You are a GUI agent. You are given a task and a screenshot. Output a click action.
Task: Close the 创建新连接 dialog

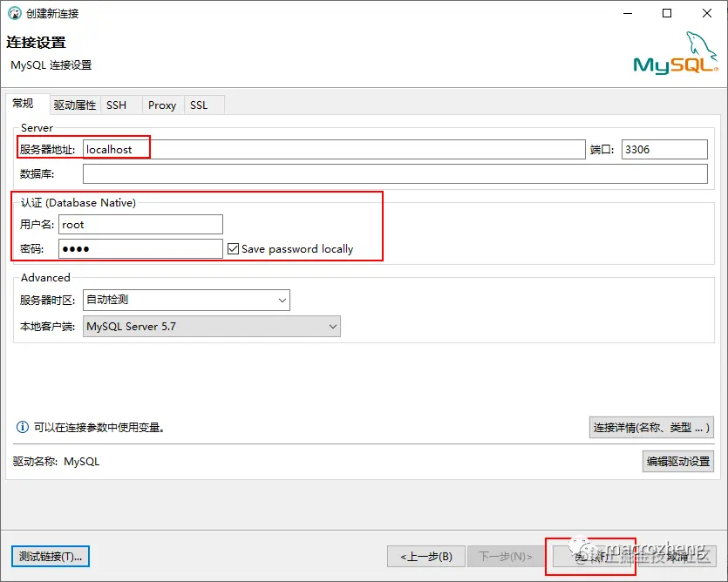click(707, 13)
